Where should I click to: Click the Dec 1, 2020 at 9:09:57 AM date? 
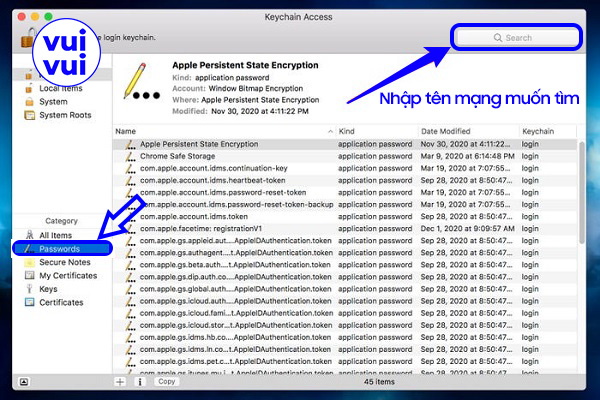pyautogui.click(x=468, y=229)
